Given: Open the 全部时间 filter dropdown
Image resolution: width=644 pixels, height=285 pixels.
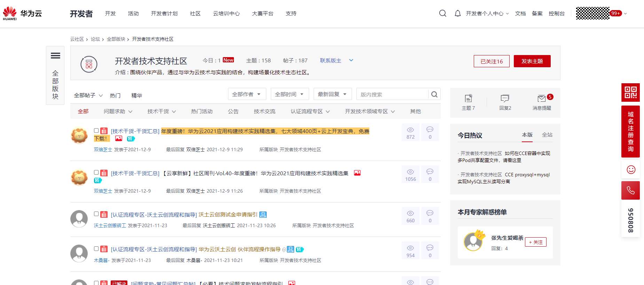Looking at the screenshot, I should 290,94.
